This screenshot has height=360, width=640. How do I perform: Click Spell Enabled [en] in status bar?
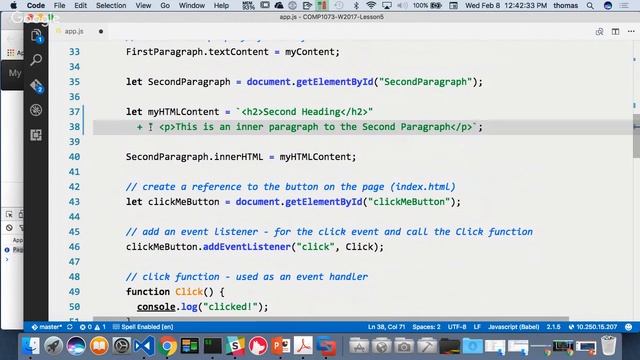(x=143, y=327)
